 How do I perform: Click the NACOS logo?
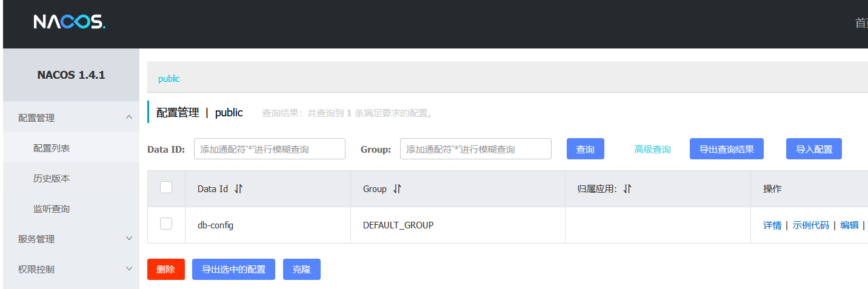(x=70, y=22)
